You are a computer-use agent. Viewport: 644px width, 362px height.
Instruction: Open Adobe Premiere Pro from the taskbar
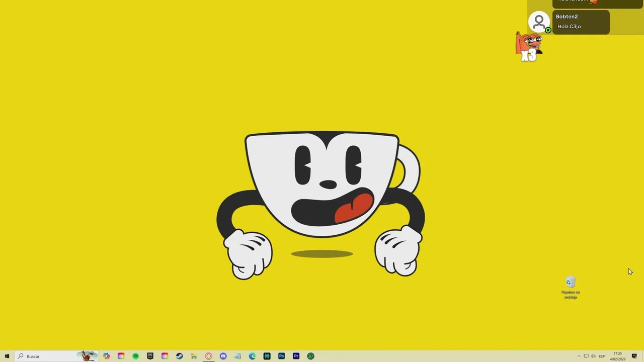coord(296,356)
